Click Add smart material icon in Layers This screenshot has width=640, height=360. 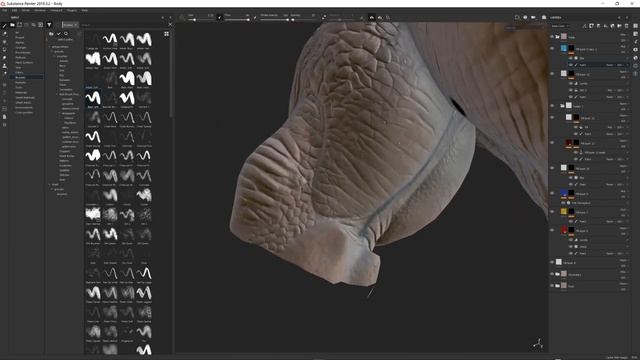pos(612,26)
